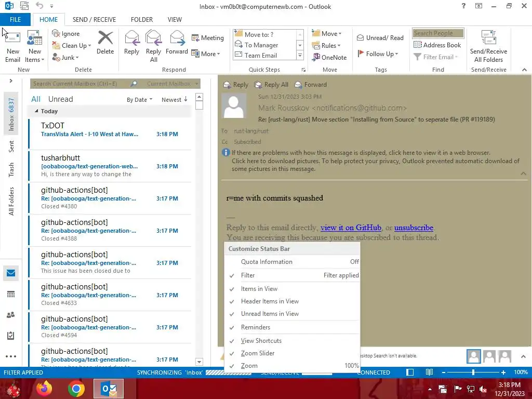
Task: Uncheck Unread Items in View
Action: pos(292,314)
